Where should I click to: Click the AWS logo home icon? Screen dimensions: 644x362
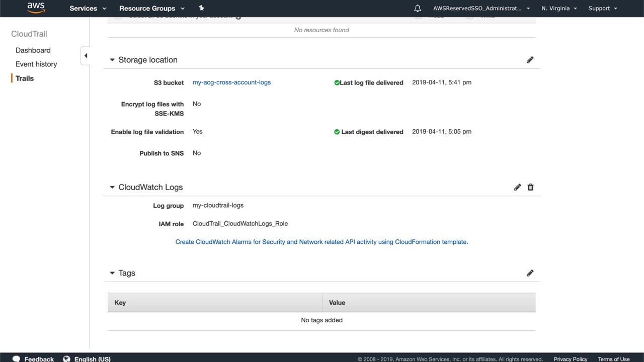coord(36,8)
